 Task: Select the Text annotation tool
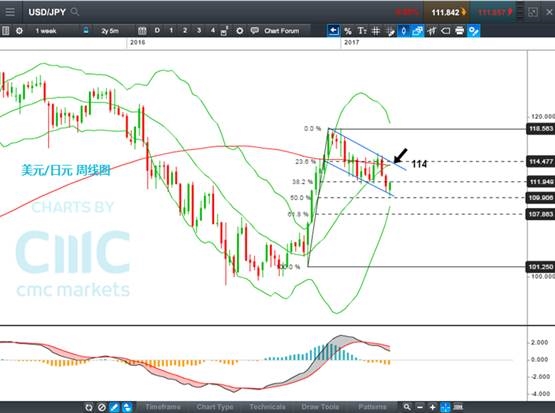tap(361, 31)
